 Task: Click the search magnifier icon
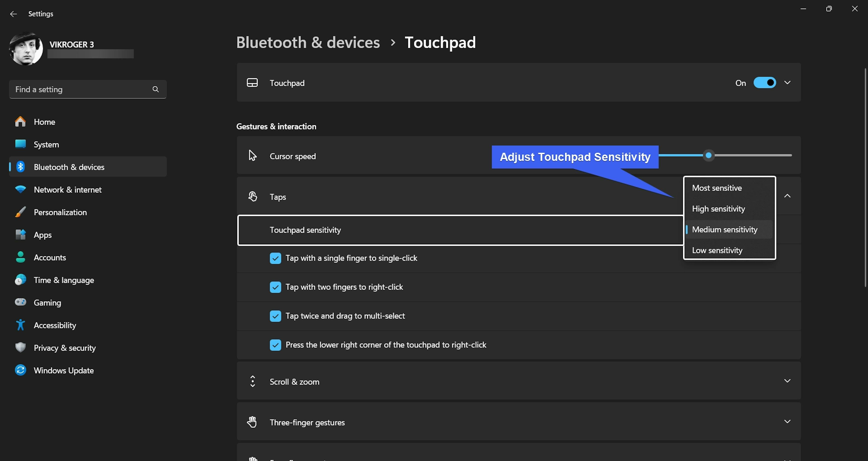[x=155, y=89]
